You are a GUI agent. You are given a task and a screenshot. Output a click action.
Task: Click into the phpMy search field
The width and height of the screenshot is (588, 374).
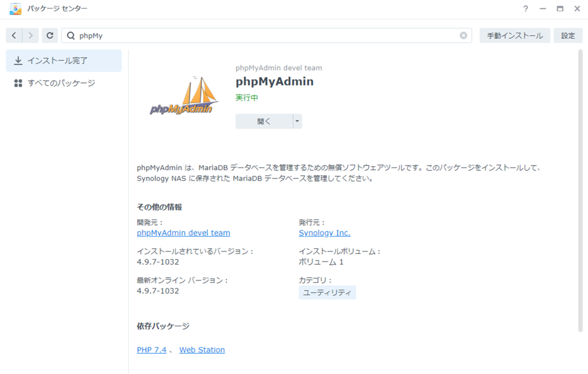(x=267, y=35)
